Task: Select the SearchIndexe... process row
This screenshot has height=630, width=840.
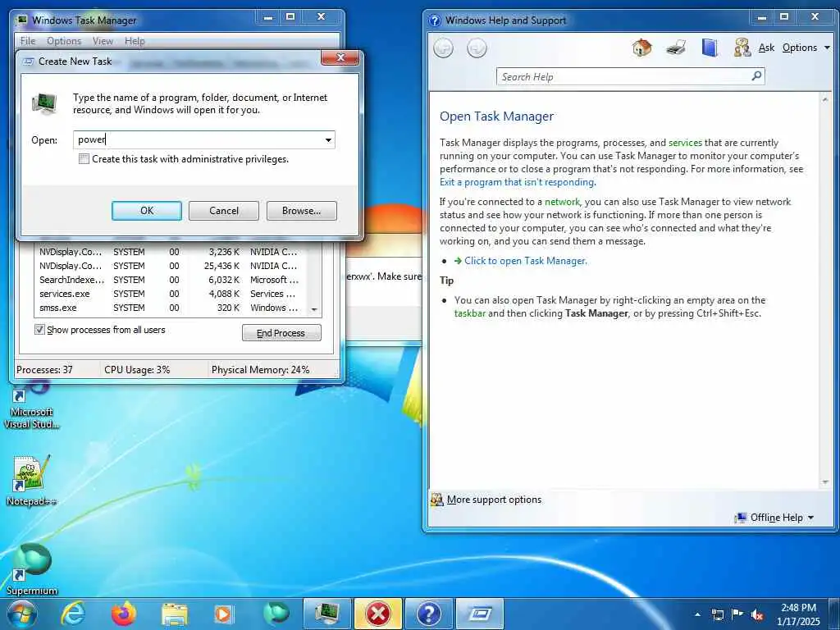Action: [171, 280]
